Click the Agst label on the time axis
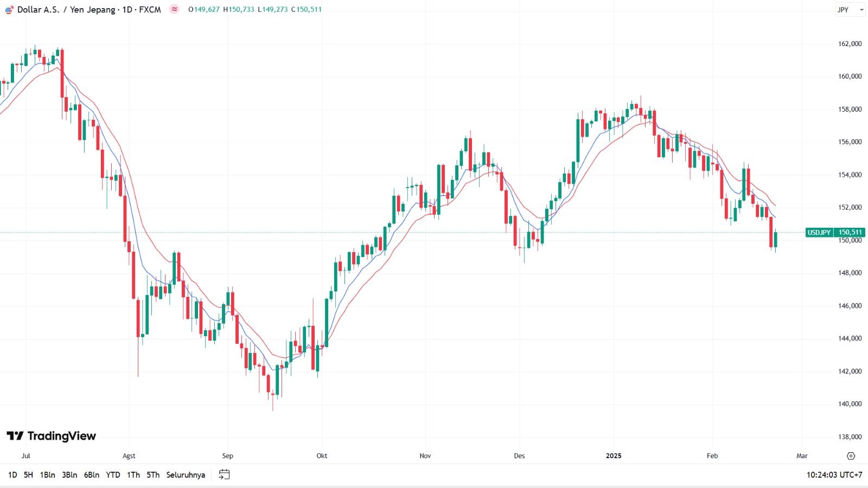Image resolution: width=868 pixels, height=488 pixels. (129, 456)
